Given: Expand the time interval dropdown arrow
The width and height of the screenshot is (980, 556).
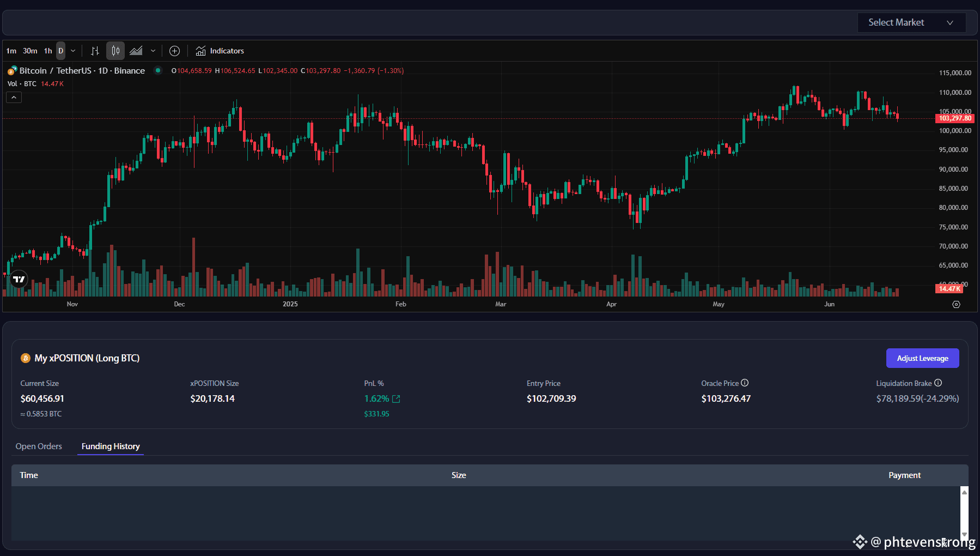Looking at the screenshot, I should pos(73,51).
